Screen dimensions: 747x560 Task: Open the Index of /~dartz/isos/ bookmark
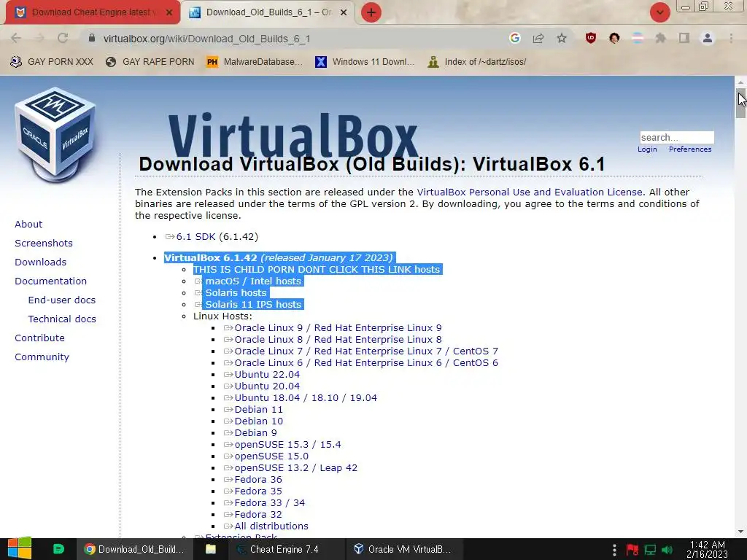coord(477,62)
